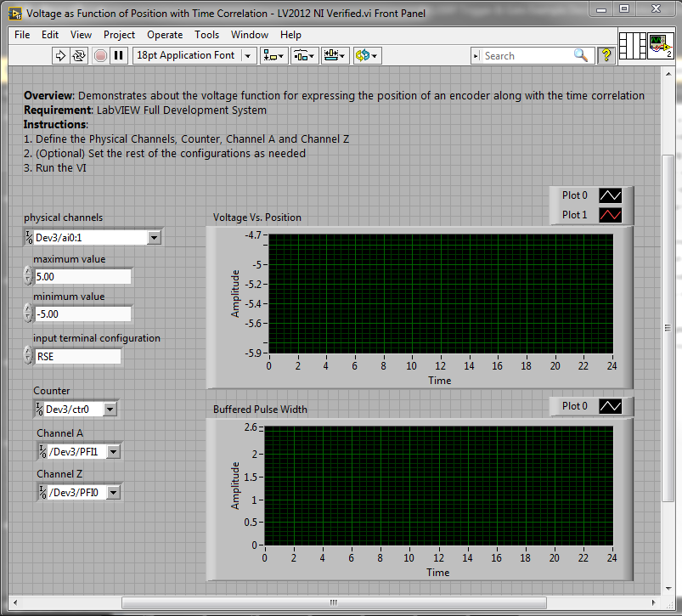
Task: Click the scroll up arrow
Action: (668, 74)
